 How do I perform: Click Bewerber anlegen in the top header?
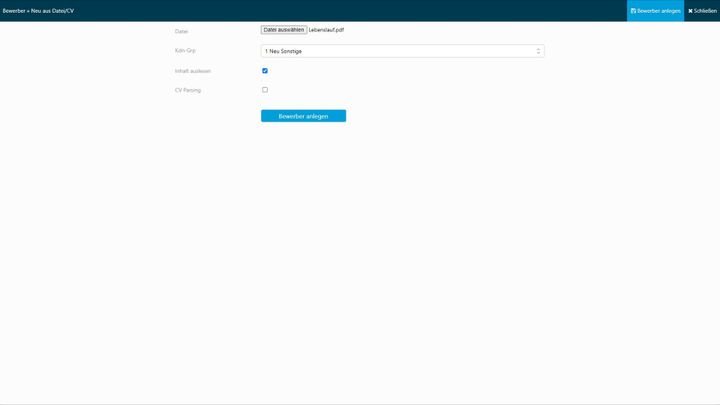pyautogui.click(x=659, y=11)
